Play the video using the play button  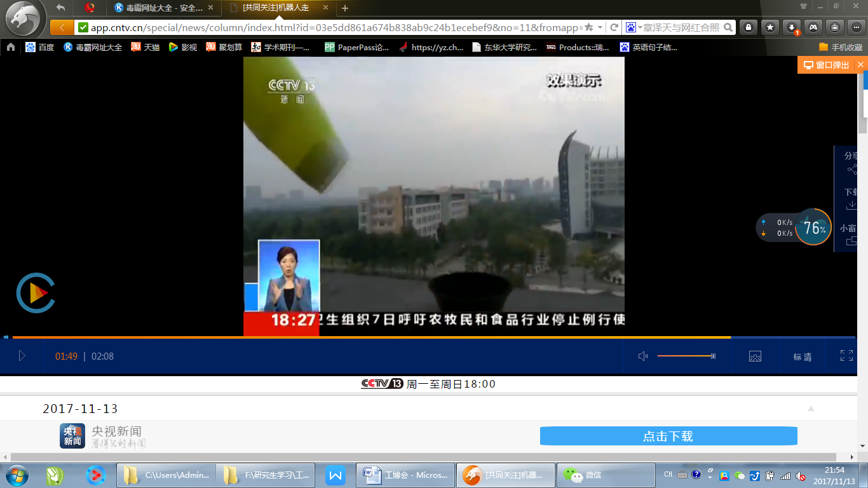22,356
